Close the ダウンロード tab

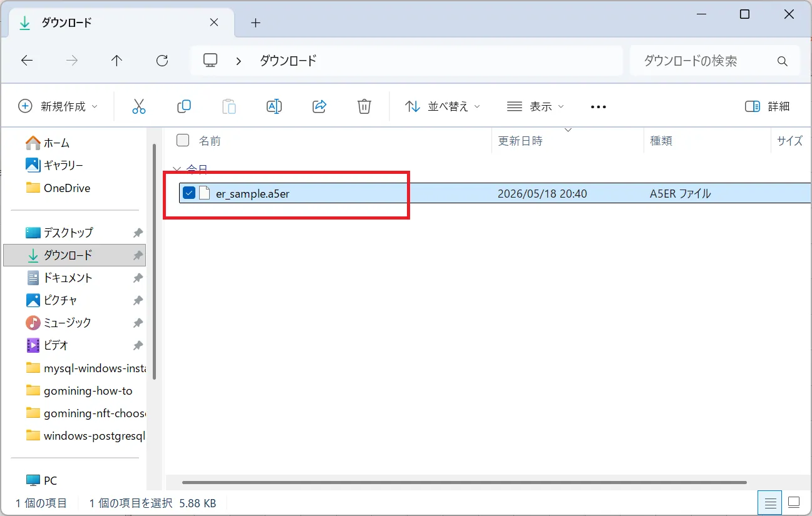[x=213, y=23]
